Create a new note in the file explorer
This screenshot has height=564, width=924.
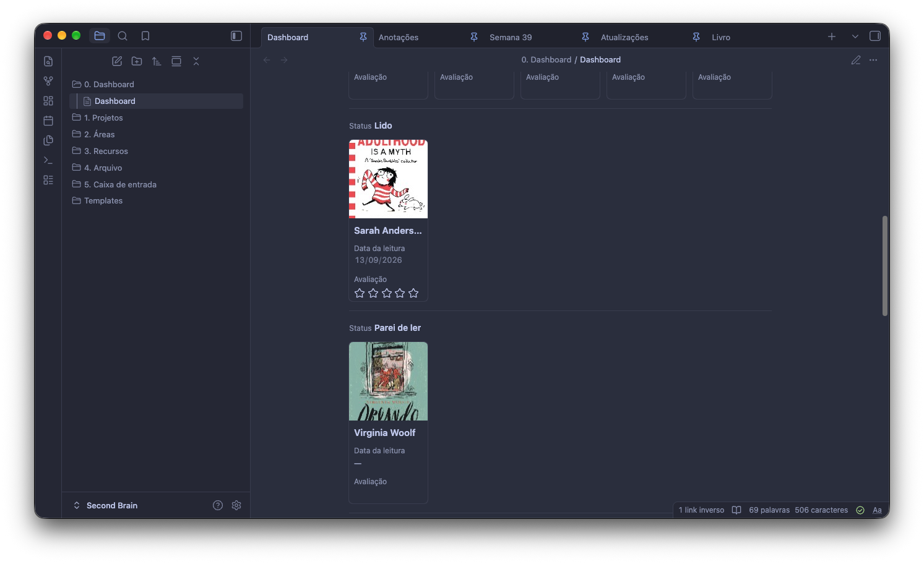[x=117, y=61]
